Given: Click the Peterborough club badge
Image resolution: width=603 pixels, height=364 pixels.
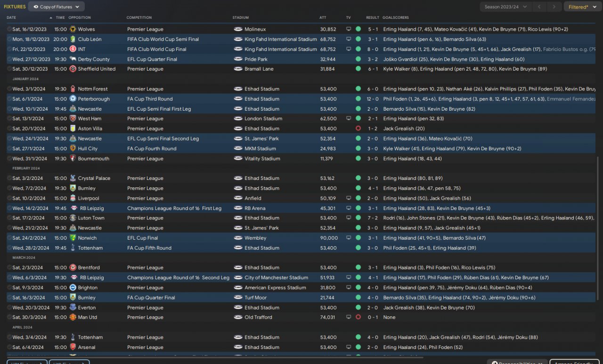Looking at the screenshot, I should [x=73, y=99].
